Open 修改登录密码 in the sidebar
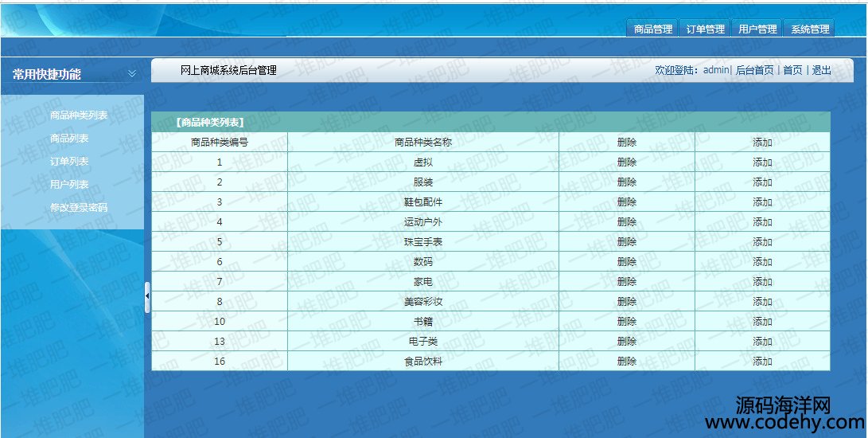 tap(79, 208)
